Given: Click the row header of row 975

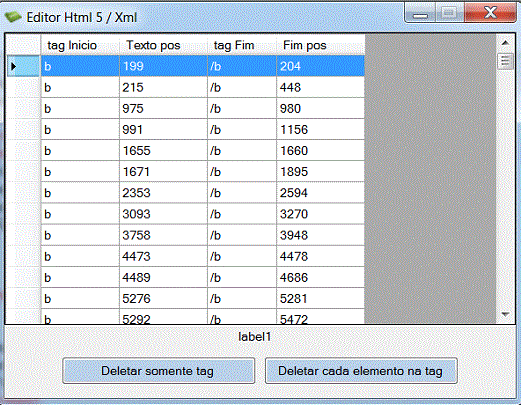Looking at the screenshot, I should [23, 108].
